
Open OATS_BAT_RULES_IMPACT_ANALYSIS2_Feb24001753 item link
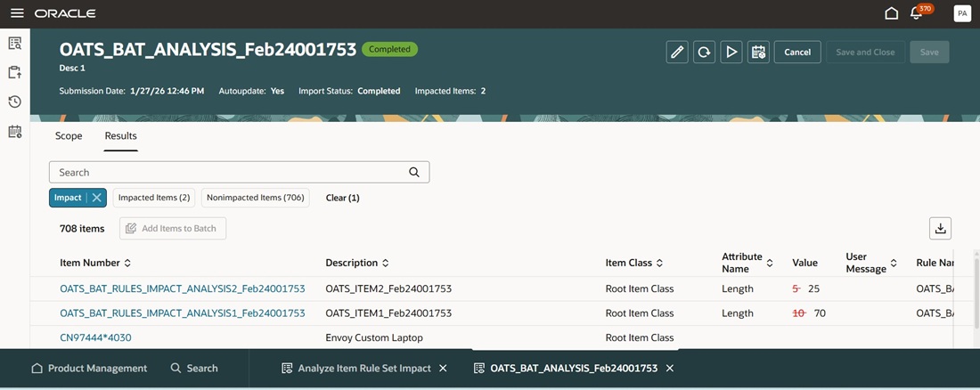pyautogui.click(x=183, y=288)
